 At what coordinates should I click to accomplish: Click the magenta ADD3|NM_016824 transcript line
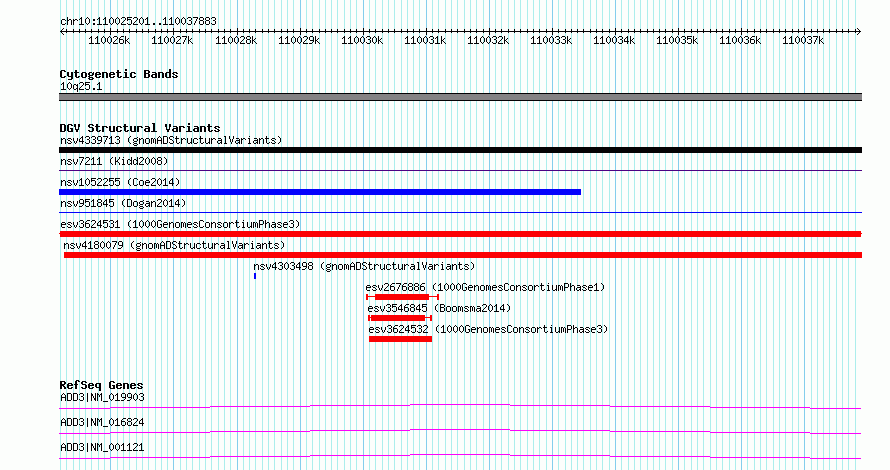pos(460,431)
